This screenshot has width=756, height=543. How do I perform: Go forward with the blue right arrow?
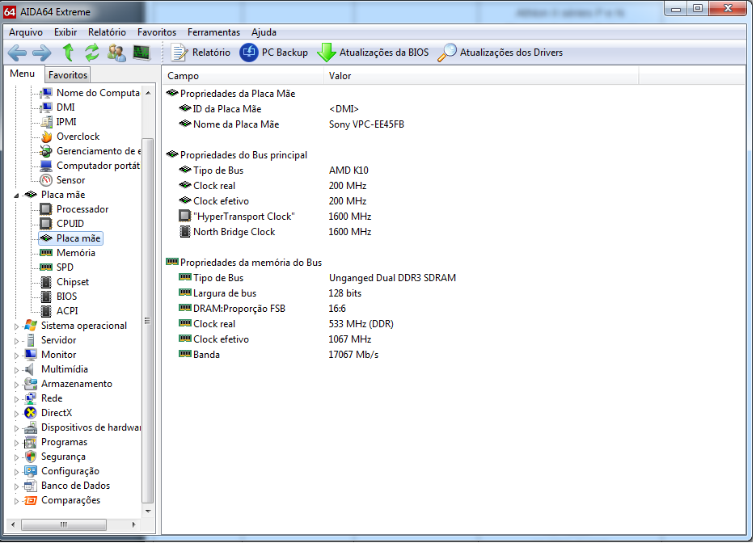42,53
